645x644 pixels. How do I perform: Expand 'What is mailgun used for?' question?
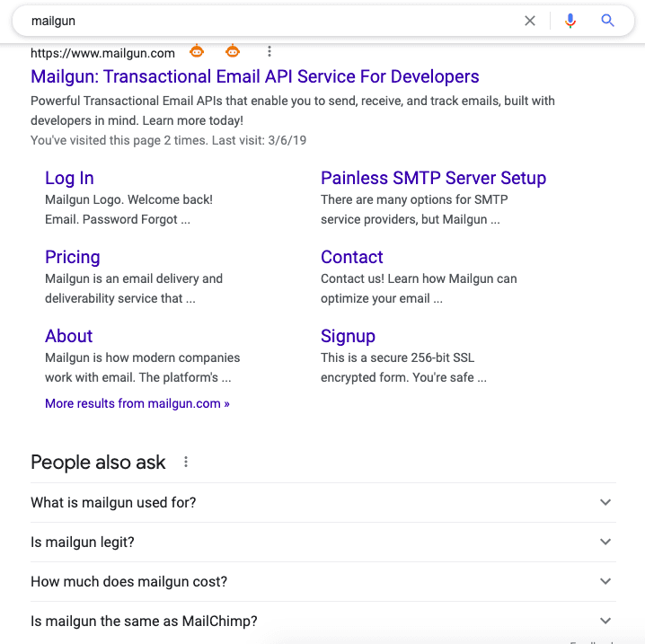pos(323,502)
